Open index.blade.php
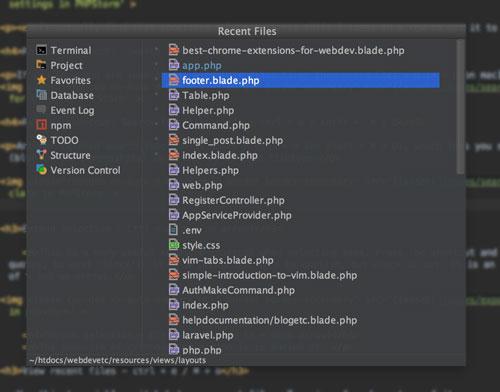Image resolution: width=500 pixels, height=392 pixels. [220, 155]
